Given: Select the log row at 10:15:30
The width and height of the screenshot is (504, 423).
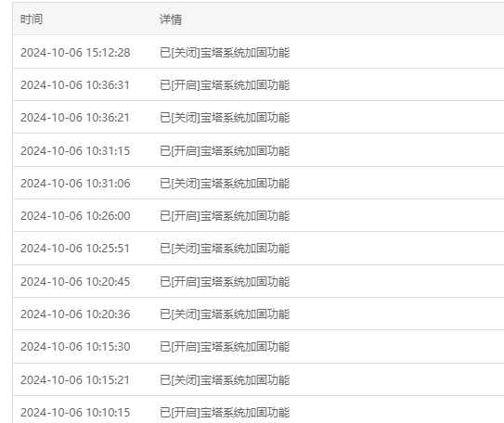Looking at the screenshot, I should pos(258,347).
